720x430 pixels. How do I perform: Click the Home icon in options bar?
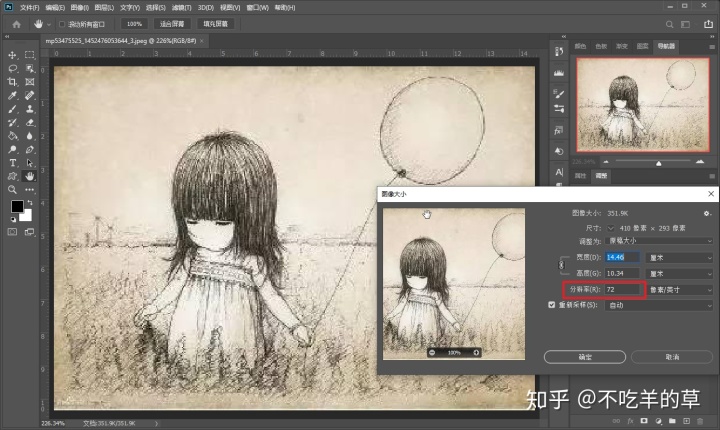click(17, 24)
